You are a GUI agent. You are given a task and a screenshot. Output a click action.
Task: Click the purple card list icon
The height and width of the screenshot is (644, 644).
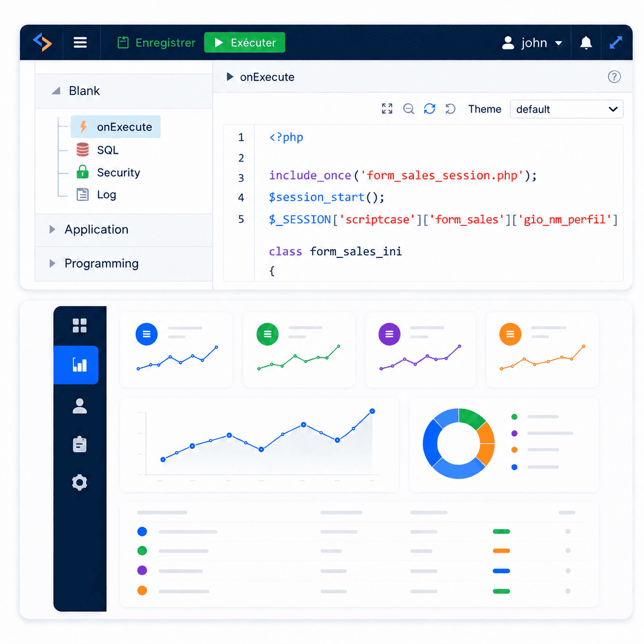(389, 334)
